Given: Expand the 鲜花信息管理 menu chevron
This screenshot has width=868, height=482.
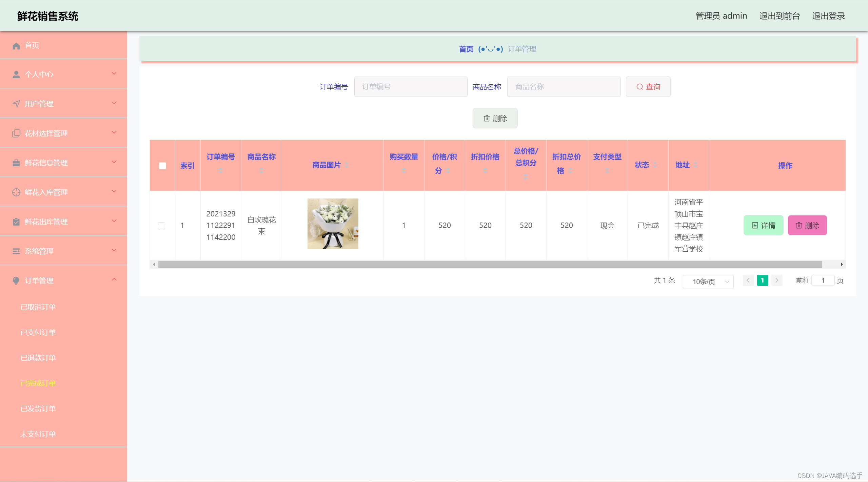Looking at the screenshot, I should pyautogui.click(x=114, y=162).
